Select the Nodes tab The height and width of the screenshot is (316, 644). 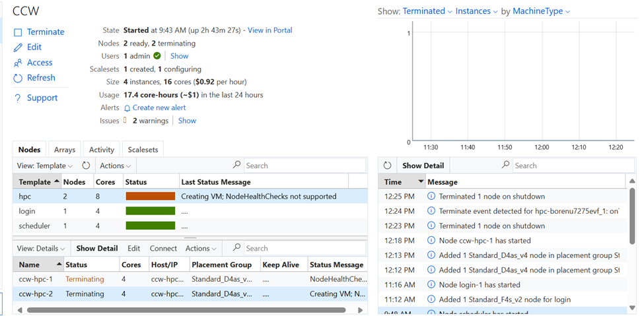coord(29,150)
